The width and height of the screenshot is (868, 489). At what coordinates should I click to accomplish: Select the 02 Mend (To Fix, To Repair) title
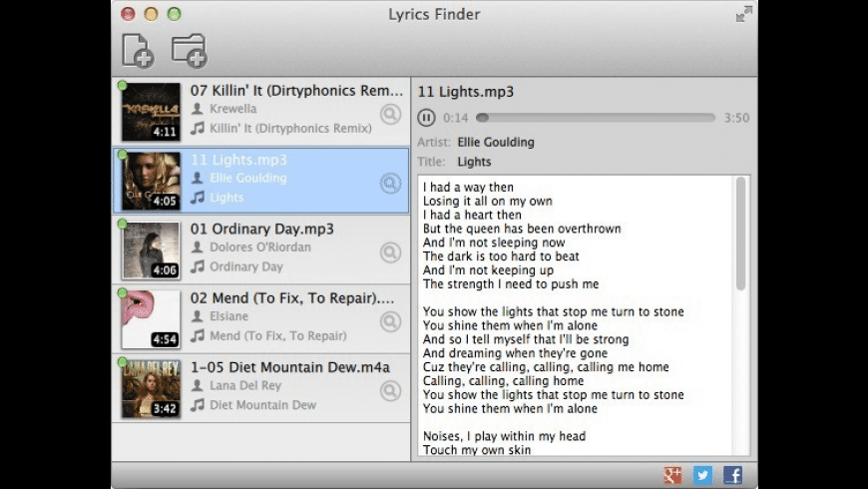point(292,298)
